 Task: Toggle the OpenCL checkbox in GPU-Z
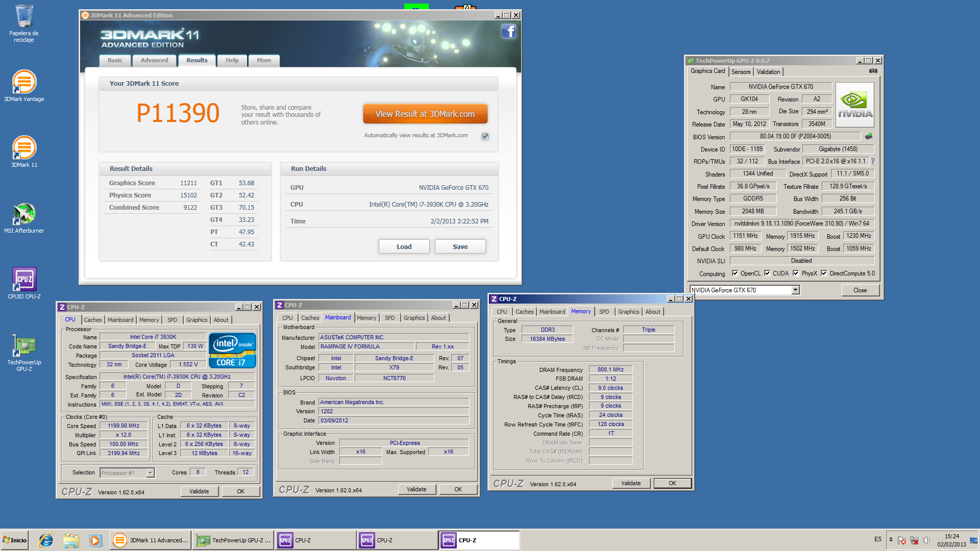click(735, 273)
